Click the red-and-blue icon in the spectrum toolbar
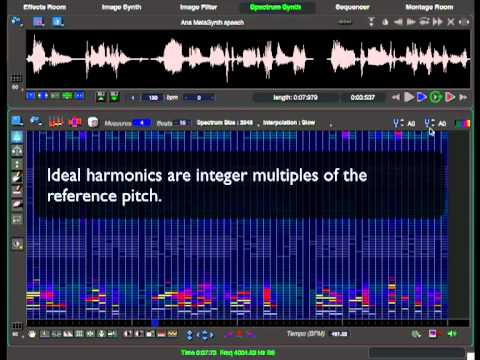 (x=75, y=122)
